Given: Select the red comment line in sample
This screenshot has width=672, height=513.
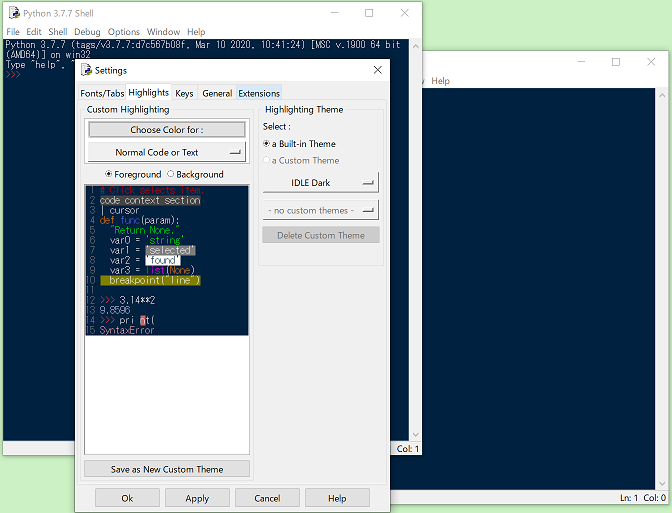Looking at the screenshot, I should (152, 190).
